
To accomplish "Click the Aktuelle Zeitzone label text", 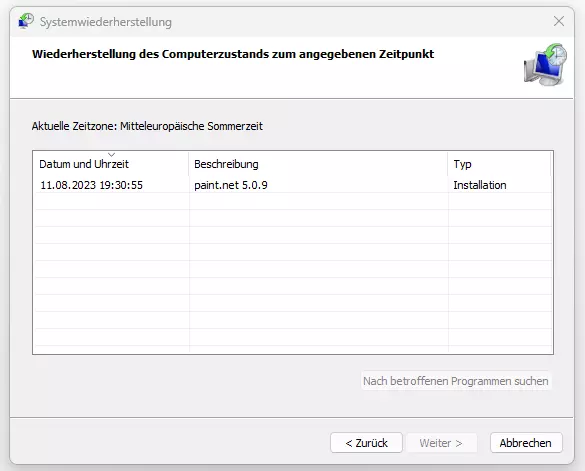I will [x=147, y=126].
